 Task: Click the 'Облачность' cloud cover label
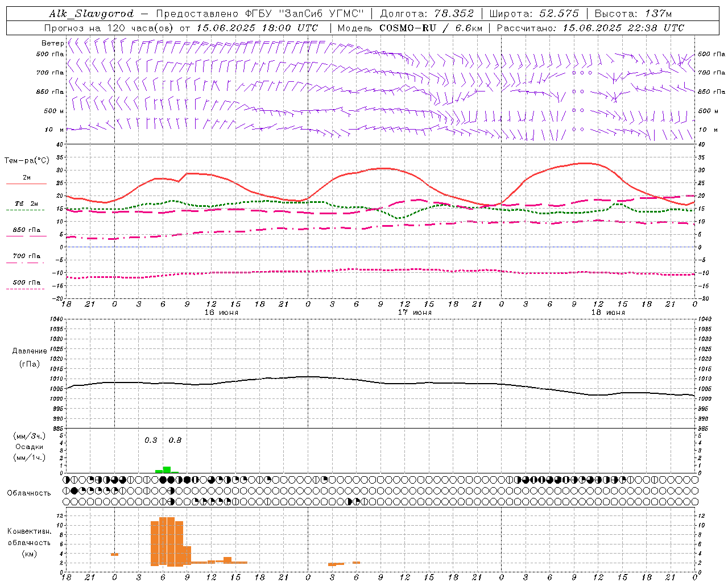point(29,493)
